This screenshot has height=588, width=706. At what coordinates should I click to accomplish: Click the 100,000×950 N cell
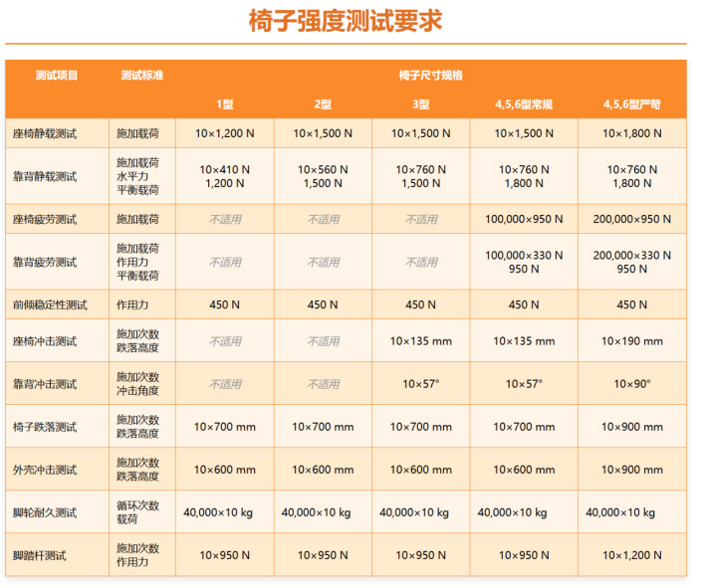pos(524,219)
